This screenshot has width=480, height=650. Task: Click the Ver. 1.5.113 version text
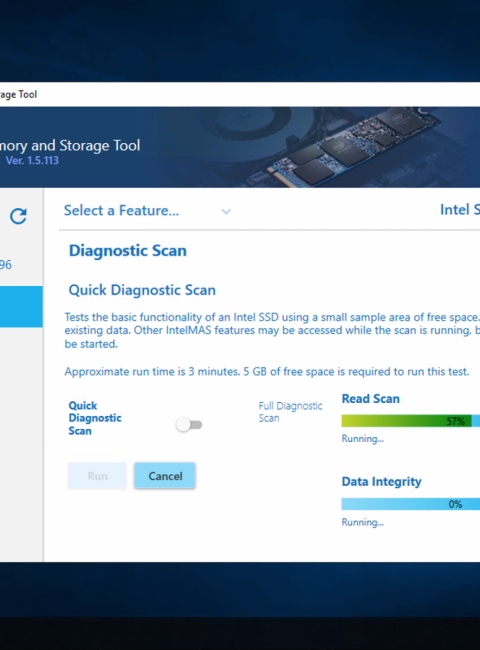(32, 160)
